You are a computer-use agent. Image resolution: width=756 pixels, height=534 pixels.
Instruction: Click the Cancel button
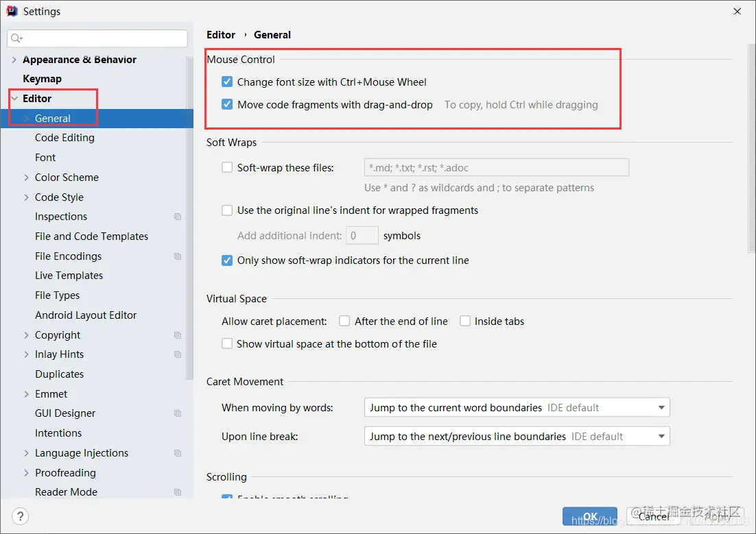[x=654, y=516]
